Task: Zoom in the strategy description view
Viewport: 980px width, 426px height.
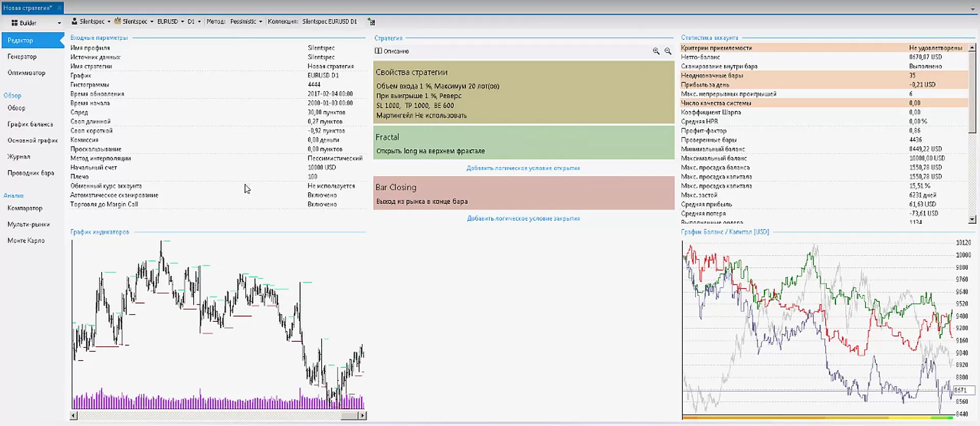Action: [x=656, y=51]
